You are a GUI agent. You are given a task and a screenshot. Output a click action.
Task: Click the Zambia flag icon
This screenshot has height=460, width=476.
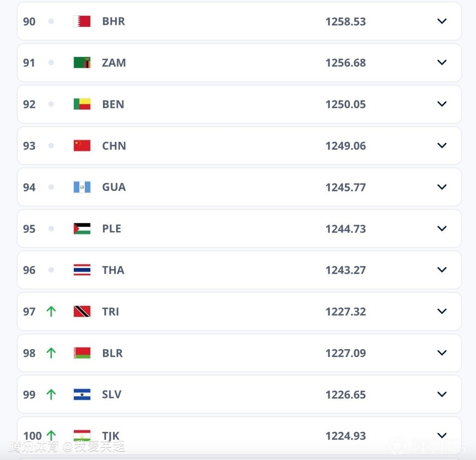click(82, 62)
